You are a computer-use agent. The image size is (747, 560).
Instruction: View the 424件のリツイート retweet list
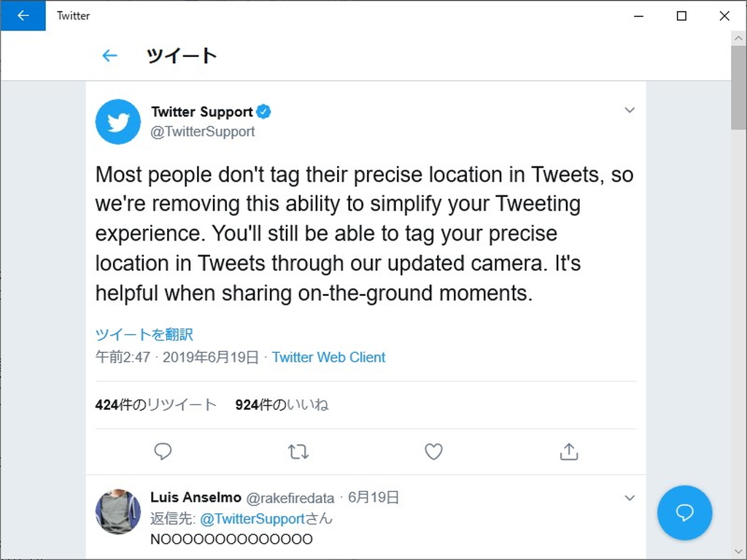[x=155, y=405]
